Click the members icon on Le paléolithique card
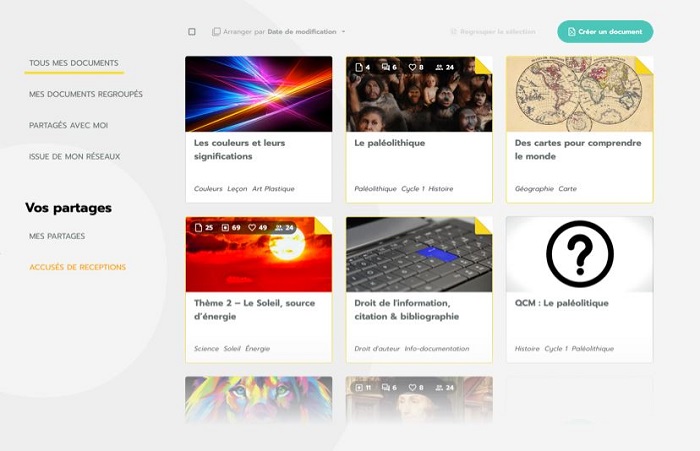Screen dimensions: 700x451 [439, 67]
